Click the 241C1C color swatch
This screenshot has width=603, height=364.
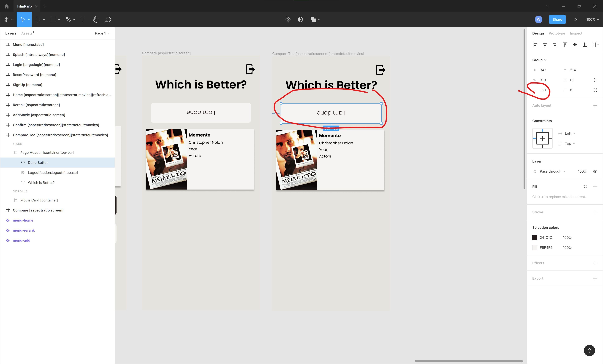click(x=535, y=237)
